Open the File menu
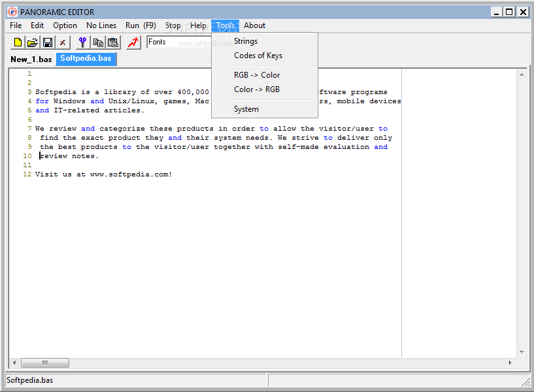The image size is (534, 392). [16, 25]
